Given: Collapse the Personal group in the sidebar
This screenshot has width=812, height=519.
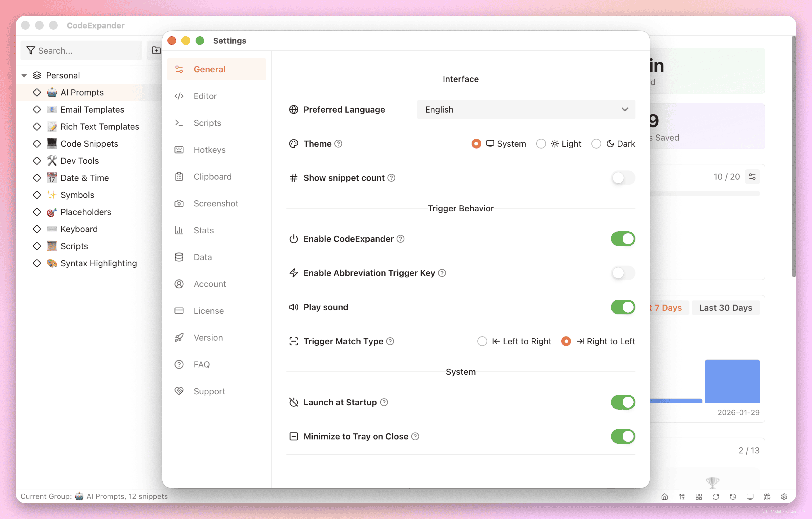Looking at the screenshot, I should click(24, 75).
